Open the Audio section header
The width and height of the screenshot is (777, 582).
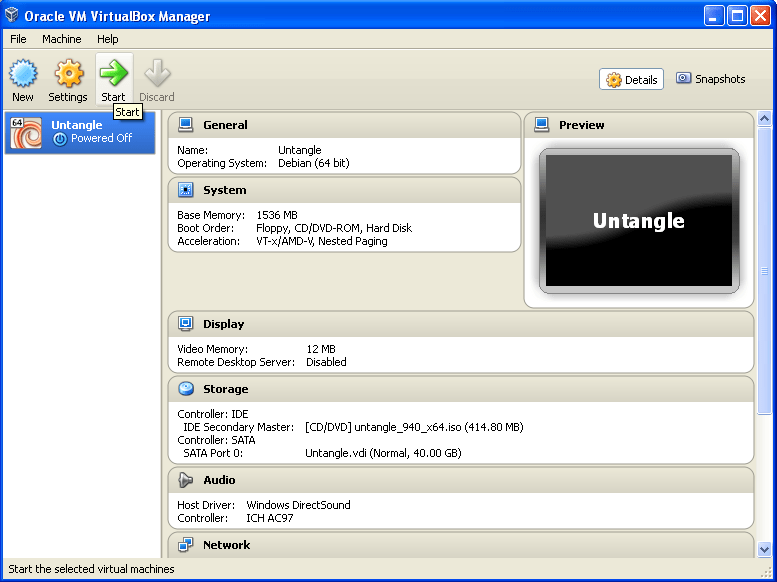461,480
